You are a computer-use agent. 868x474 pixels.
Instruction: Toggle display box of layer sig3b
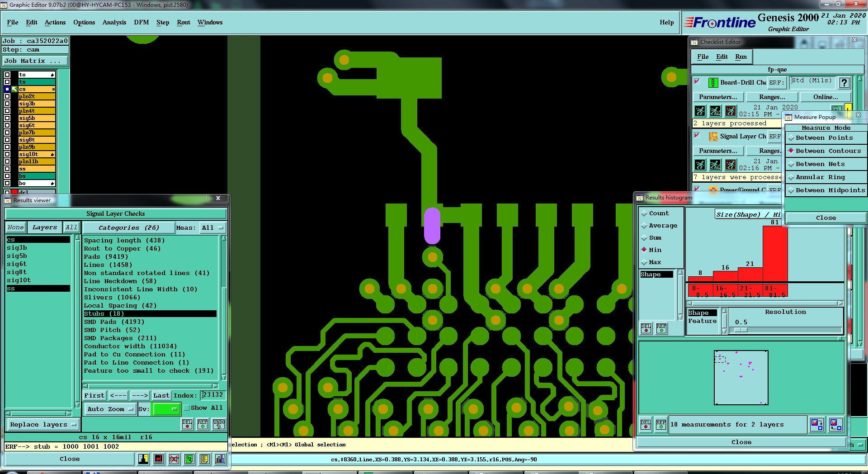[7, 104]
